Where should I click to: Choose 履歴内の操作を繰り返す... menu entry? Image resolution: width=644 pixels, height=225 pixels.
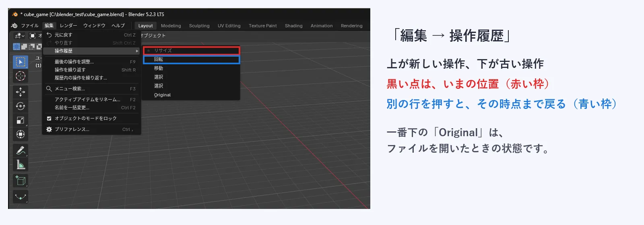[x=91, y=78]
